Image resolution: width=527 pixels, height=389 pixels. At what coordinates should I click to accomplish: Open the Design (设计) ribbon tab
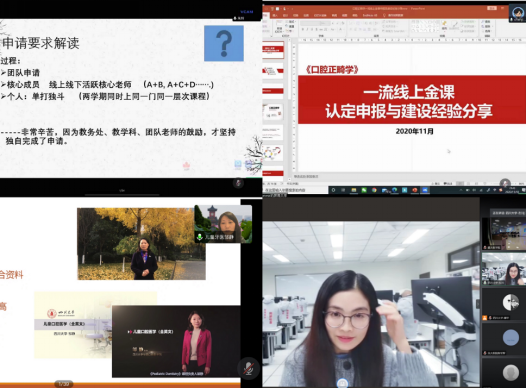click(x=285, y=15)
